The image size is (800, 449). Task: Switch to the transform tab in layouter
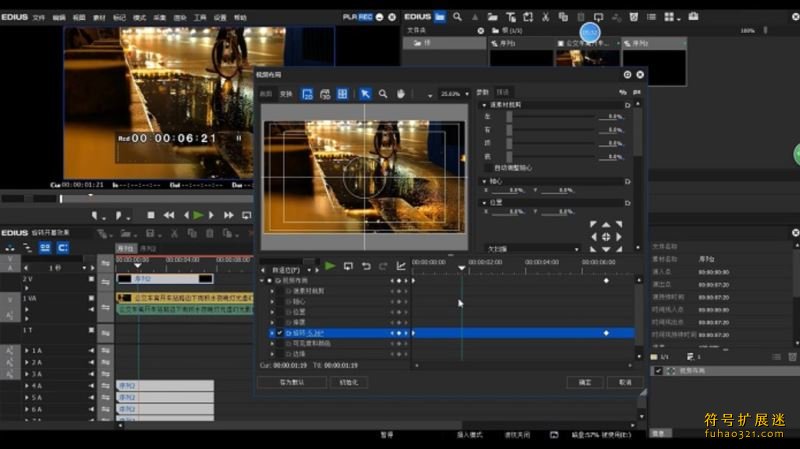click(286, 94)
